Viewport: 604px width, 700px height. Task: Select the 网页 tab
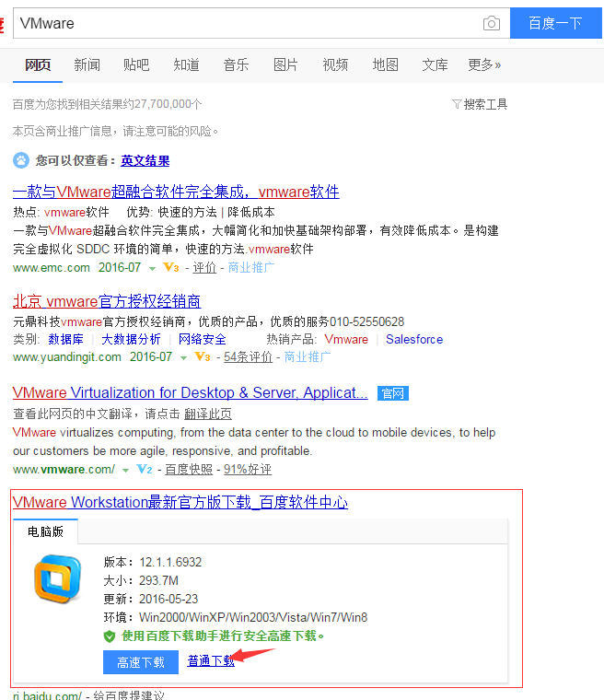(38, 65)
